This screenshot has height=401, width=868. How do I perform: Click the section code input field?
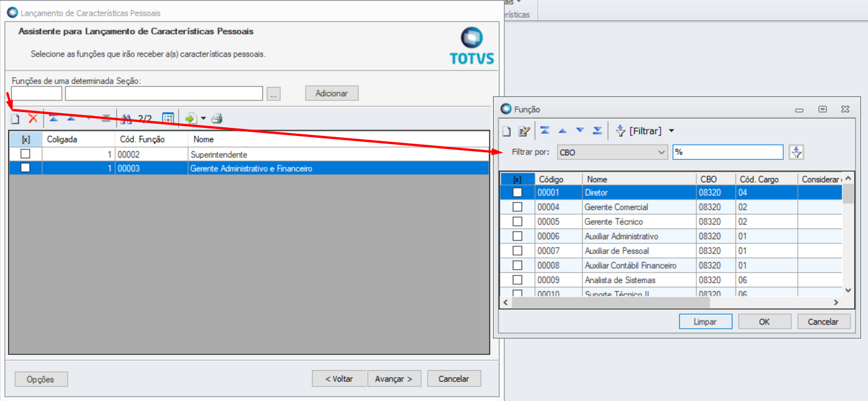click(37, 93)
